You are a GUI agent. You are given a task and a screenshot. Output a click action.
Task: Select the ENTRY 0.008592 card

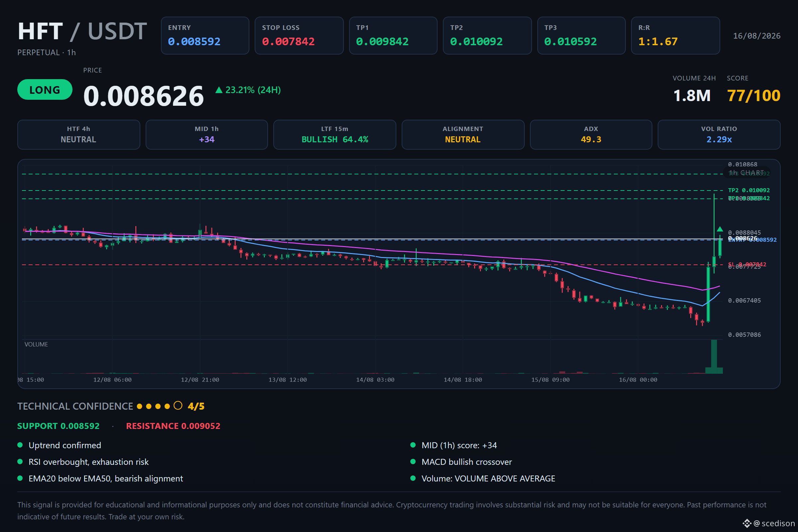tap(205, 36)
